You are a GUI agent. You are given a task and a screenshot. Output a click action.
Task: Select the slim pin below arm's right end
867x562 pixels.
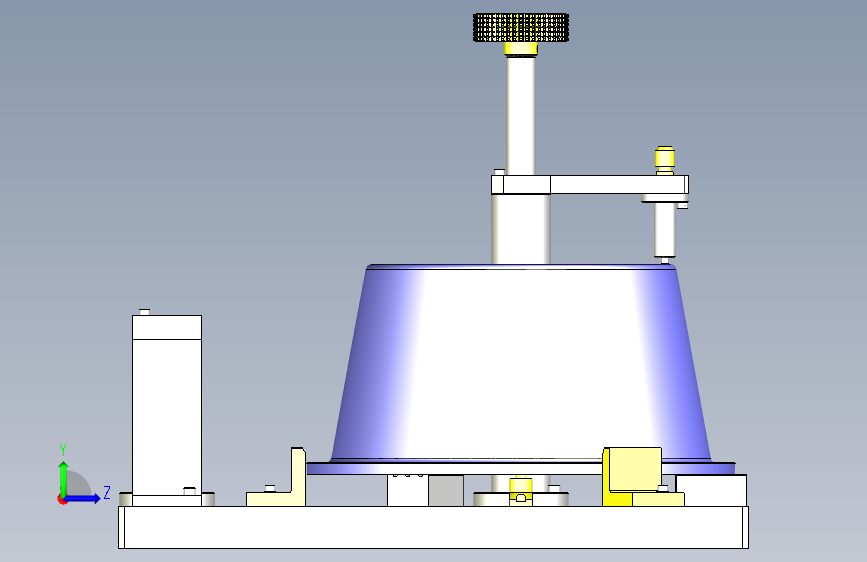coord(665,230)
